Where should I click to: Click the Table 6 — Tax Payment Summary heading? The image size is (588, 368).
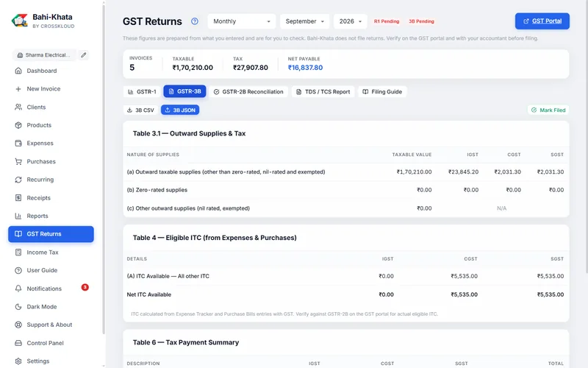coord(186,342)
